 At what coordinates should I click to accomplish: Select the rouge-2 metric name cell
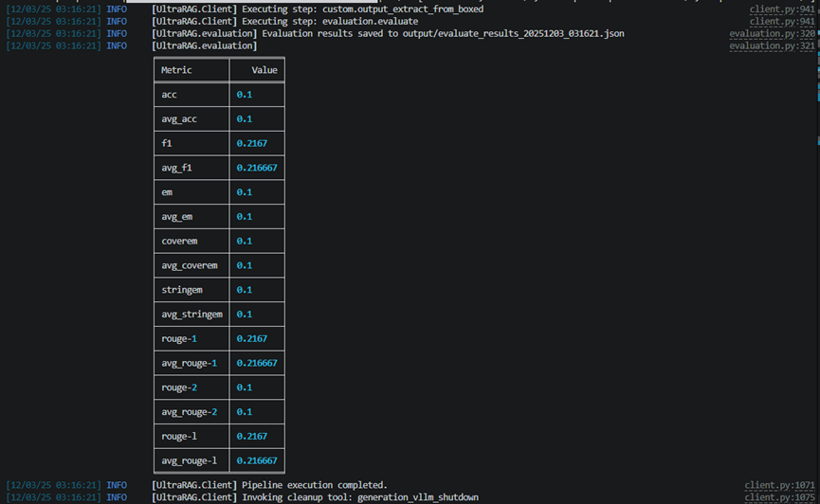coord(191,387)
